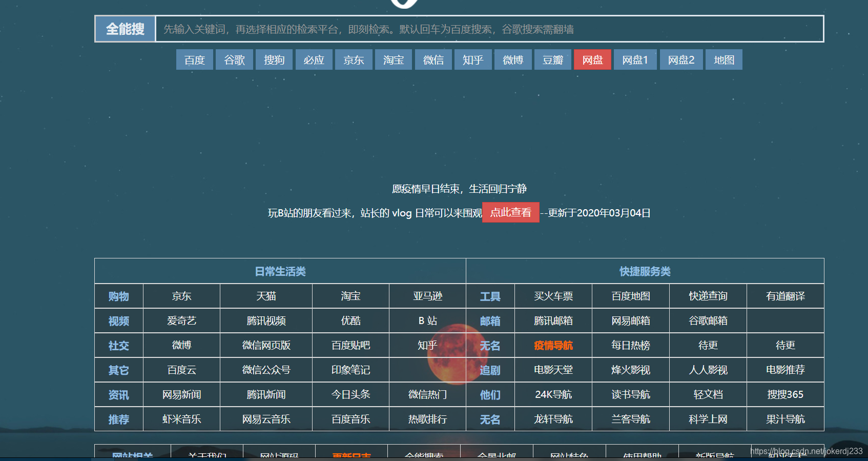The height and width of the screenshot is (461, 868).
Task: Choose the 淘宝 search button below the search bar
Action: tap(394, 59)
